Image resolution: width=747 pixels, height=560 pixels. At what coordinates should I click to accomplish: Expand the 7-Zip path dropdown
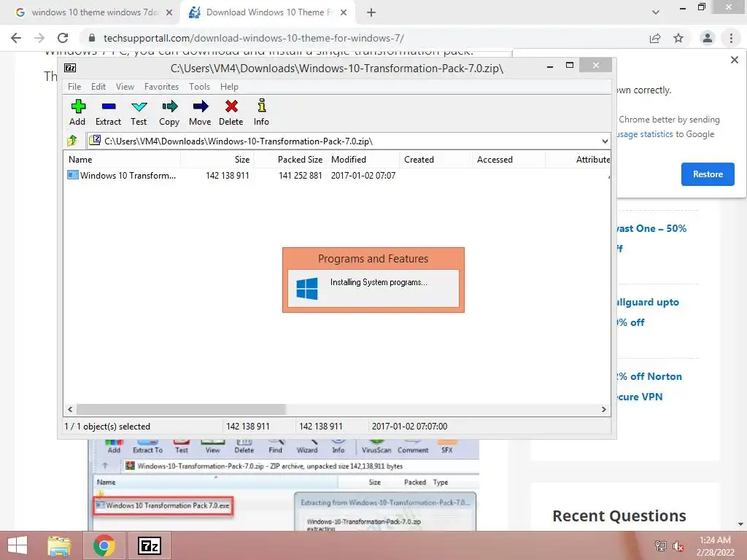605,141
